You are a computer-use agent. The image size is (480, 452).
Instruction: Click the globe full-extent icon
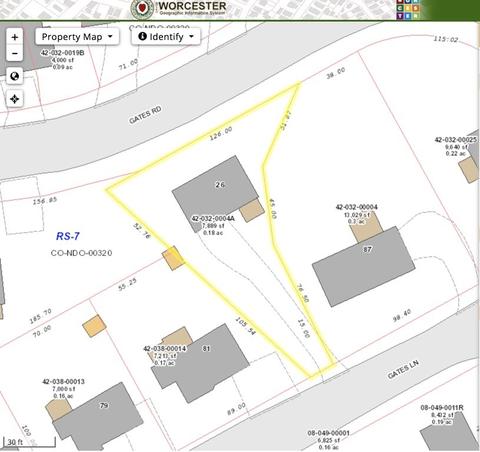[x=14, y=76]
